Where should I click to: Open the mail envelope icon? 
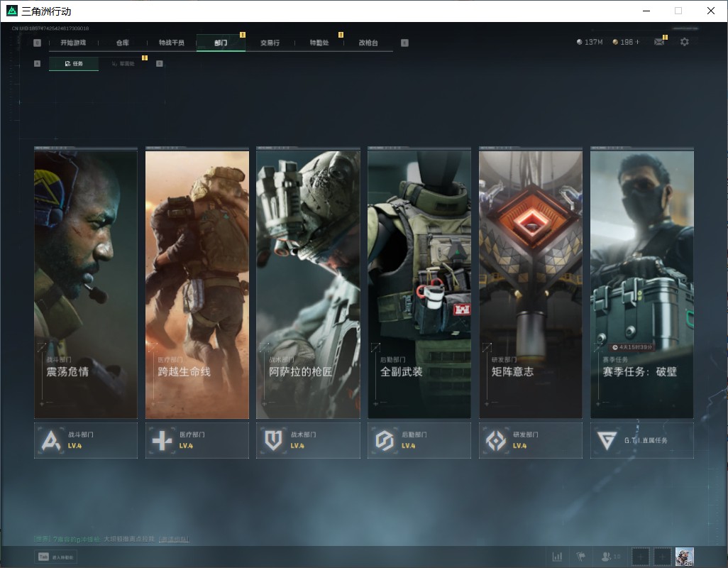click(x=659, y=42)
